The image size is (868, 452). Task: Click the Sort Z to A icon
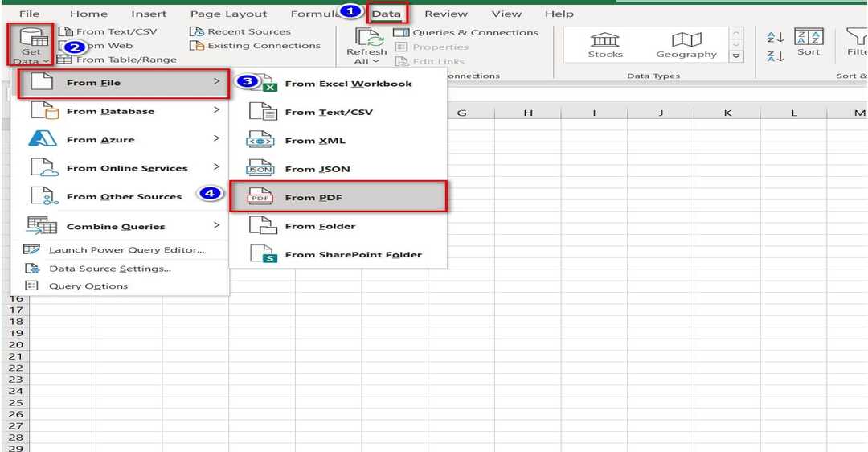[775, 56]
